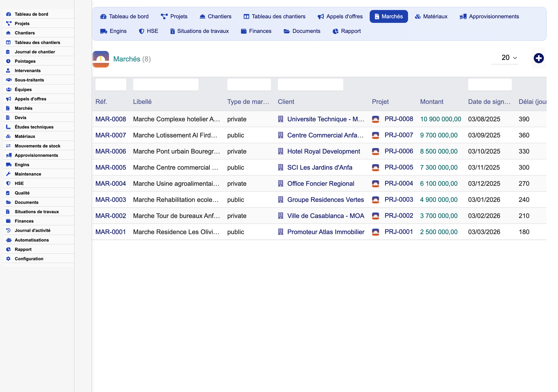Open client Groupe Residences Vertes
The image size is (558, 392).
point(325,200)
